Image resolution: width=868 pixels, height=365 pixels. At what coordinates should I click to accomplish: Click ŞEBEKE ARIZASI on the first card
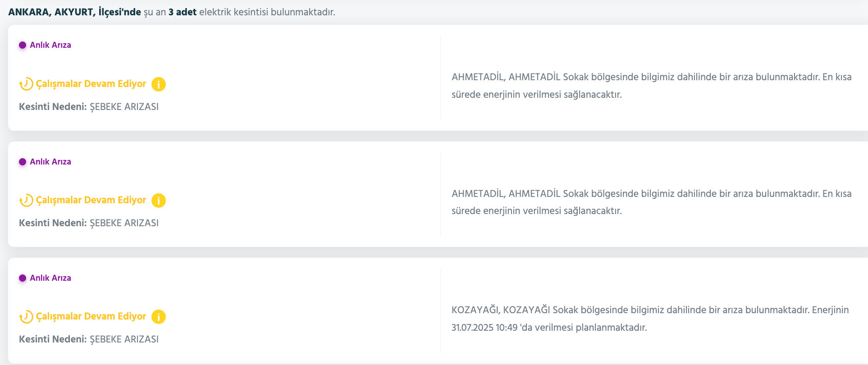click(124, 107)
